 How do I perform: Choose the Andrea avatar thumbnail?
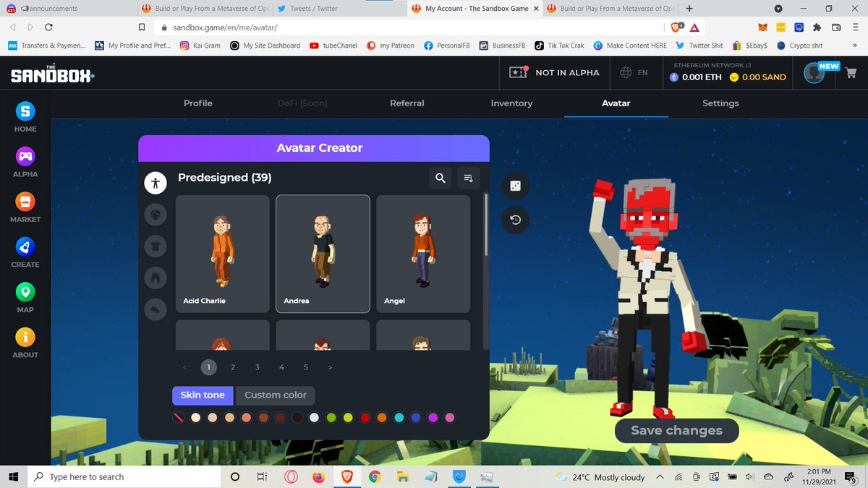323,254
